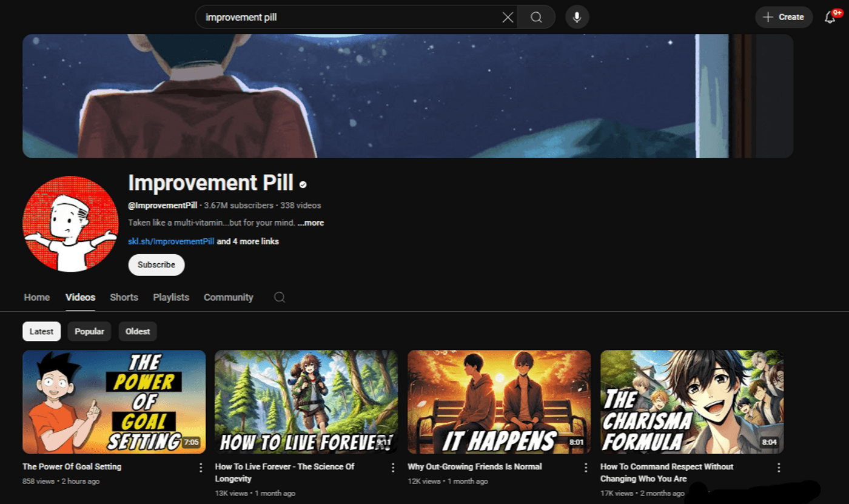Start a voice search with the microphone icon
The height and width of the screenshot is (504, 849).
[x=576, y=17]
